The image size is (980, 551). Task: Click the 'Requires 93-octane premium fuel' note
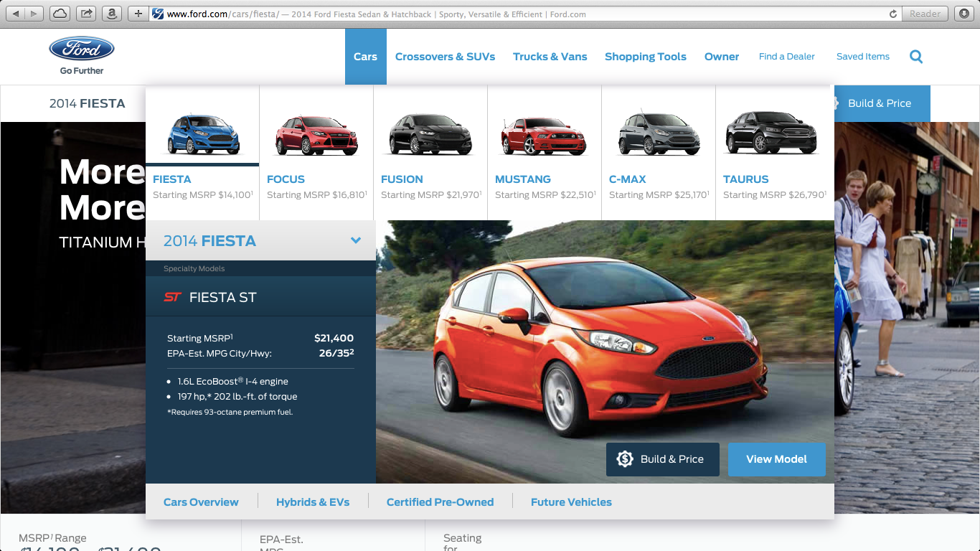(230, 413)
